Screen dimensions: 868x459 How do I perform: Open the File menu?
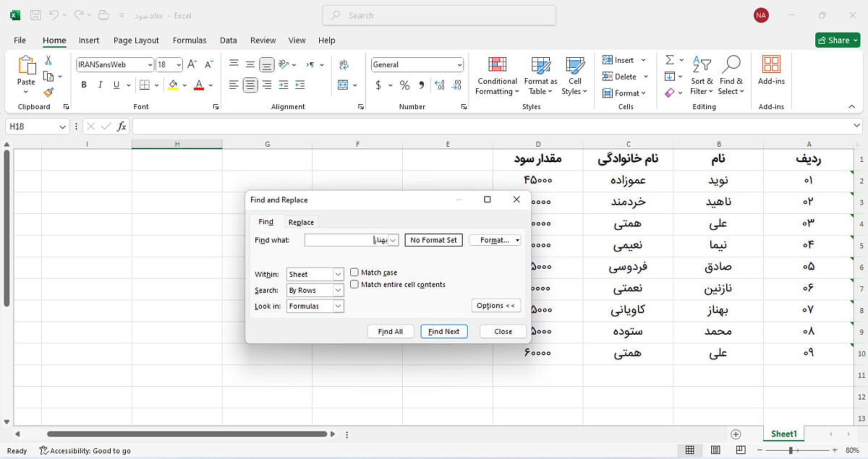coord(19,40)
